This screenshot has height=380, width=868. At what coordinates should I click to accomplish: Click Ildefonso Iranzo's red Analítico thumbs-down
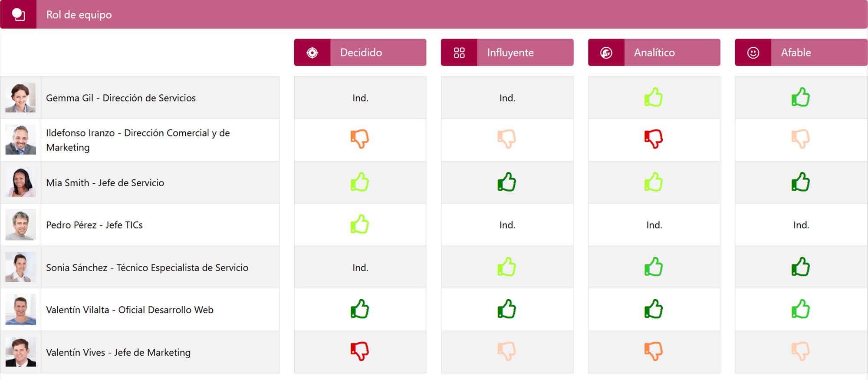click(654, 139)
